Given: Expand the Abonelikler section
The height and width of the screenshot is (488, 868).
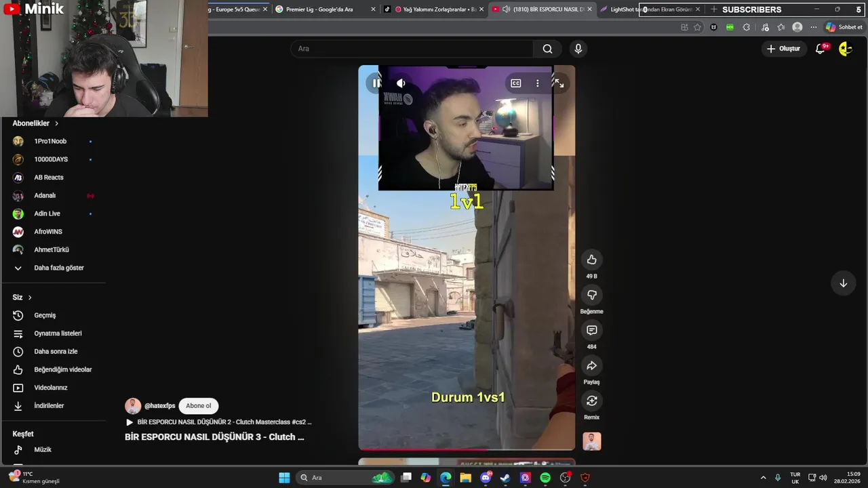Looking at the screenshot, I should tap(35, 123).
